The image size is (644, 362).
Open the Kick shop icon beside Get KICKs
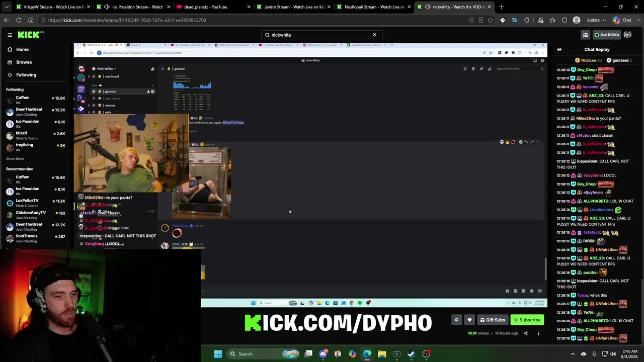tap(585, 35)
